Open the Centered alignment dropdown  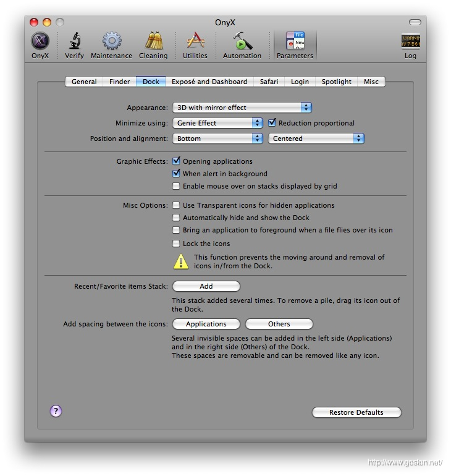coord(316,138)
